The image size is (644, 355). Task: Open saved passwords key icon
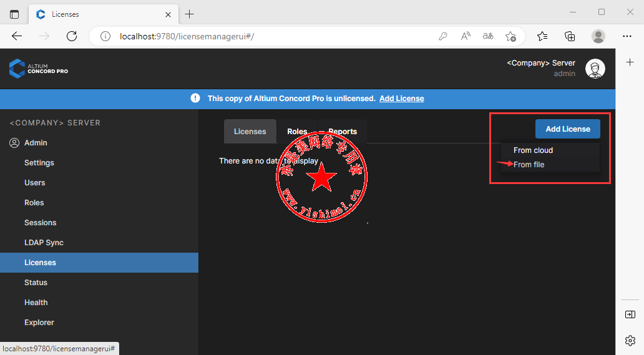(x=443, y=36)
